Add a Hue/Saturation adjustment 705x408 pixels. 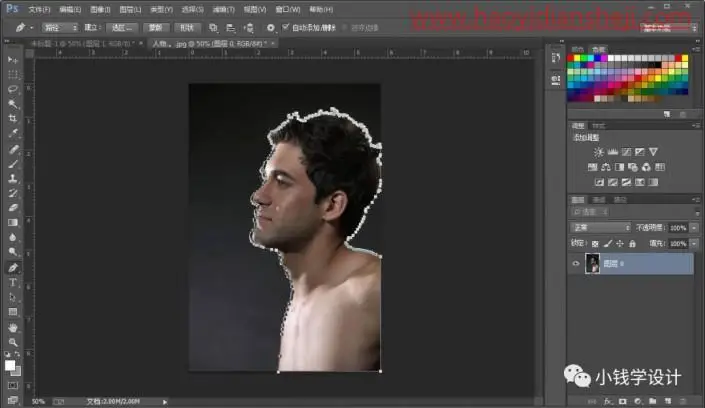point(593,167)
